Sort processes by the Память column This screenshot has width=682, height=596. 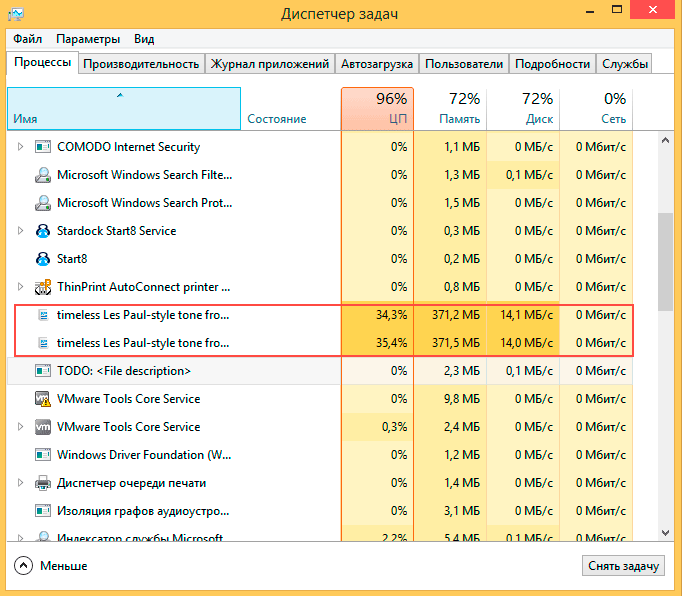450,109
